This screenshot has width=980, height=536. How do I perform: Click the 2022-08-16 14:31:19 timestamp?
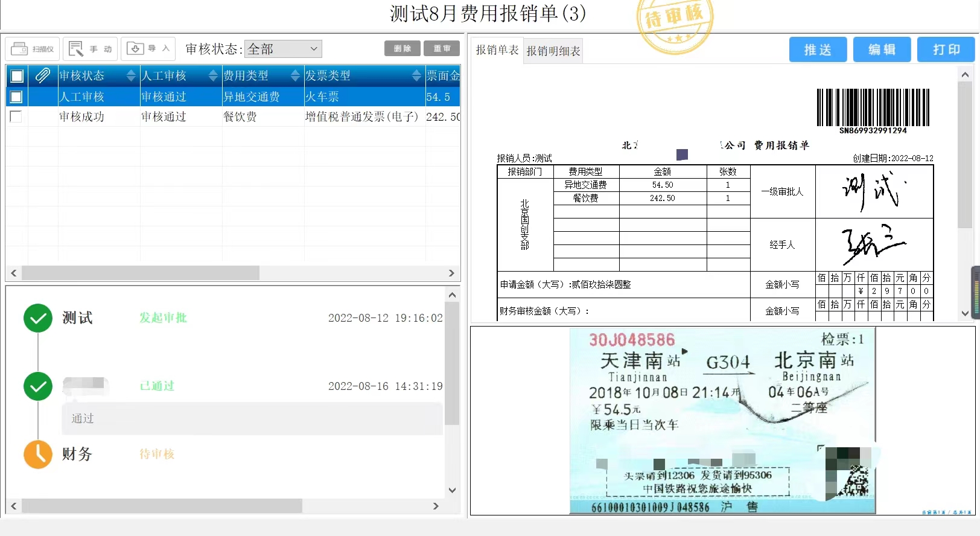[385, 386]
